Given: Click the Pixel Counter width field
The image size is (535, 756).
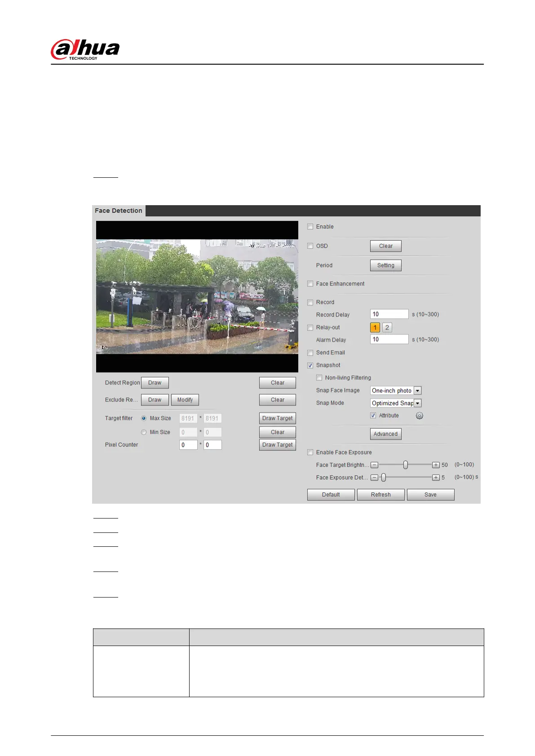Looking at the screenshot, I should pyautogui.click(x=188, y=445).
